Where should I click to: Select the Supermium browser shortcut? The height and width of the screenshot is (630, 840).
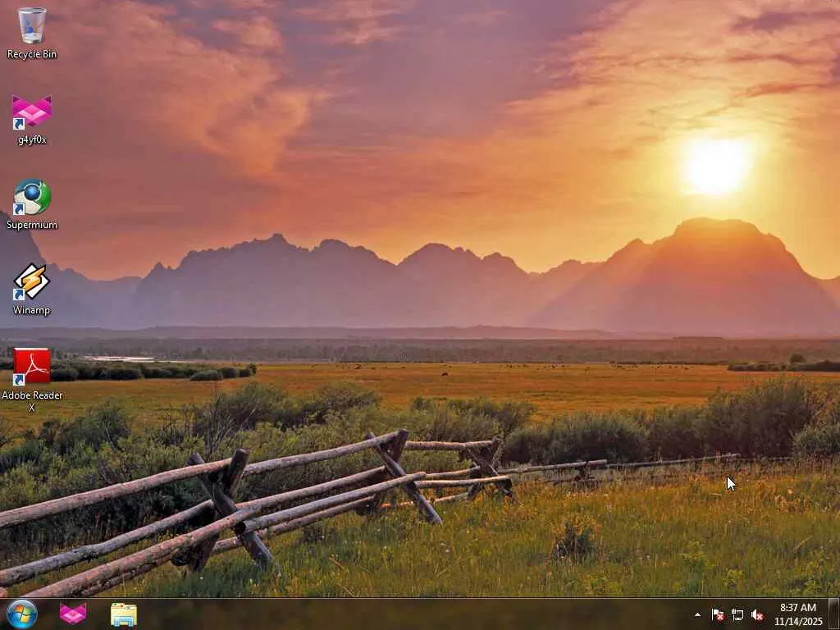point(32,204)
